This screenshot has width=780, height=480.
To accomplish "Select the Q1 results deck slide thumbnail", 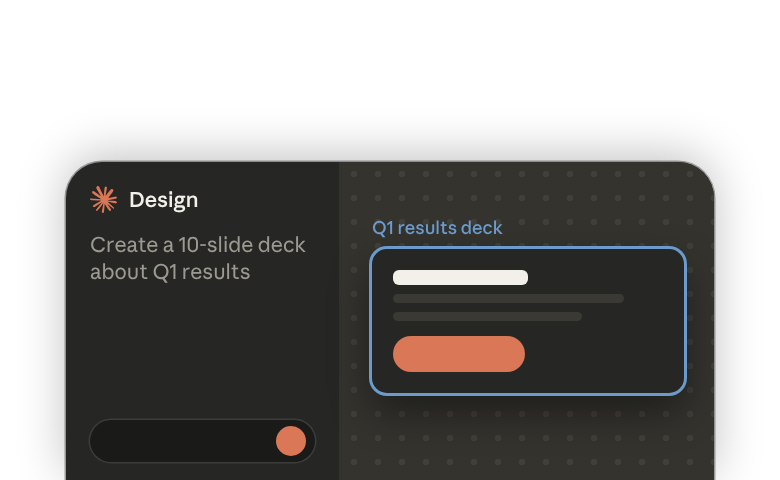I will (x=528, y=321).
